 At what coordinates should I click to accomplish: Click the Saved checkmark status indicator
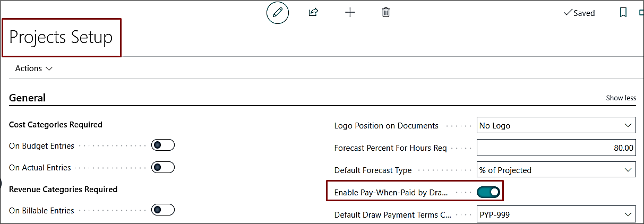(579, 13)
